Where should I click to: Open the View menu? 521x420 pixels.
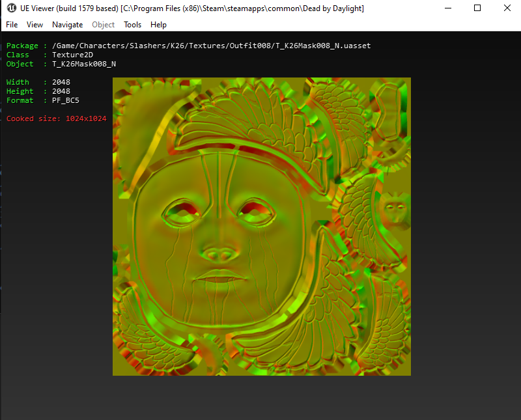click(35, 25)
